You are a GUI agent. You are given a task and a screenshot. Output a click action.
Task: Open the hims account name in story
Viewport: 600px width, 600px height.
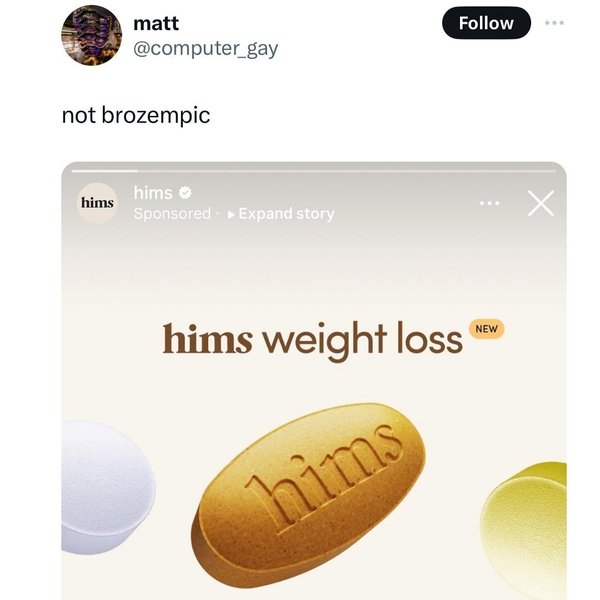pyautogui.click(x=153, y=193)
